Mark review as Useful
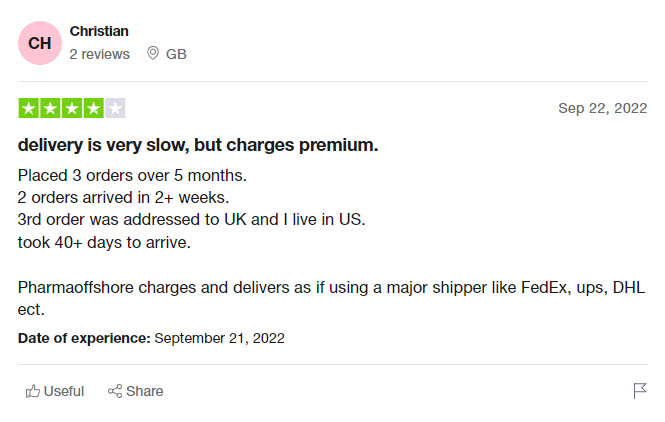This screenshot has height=422, width=665. point(55,391)
